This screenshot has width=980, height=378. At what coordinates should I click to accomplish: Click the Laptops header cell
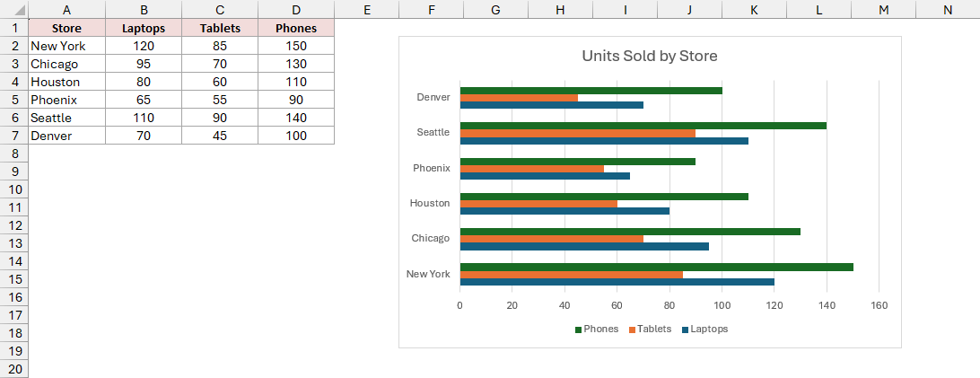tap(144, 28)
